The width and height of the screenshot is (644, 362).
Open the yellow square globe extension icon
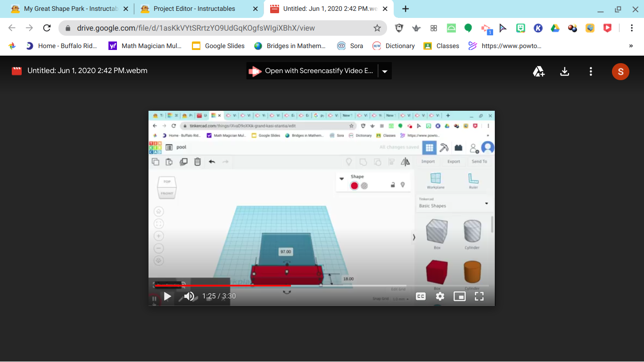pyautogui.click(x=590, y=28)
